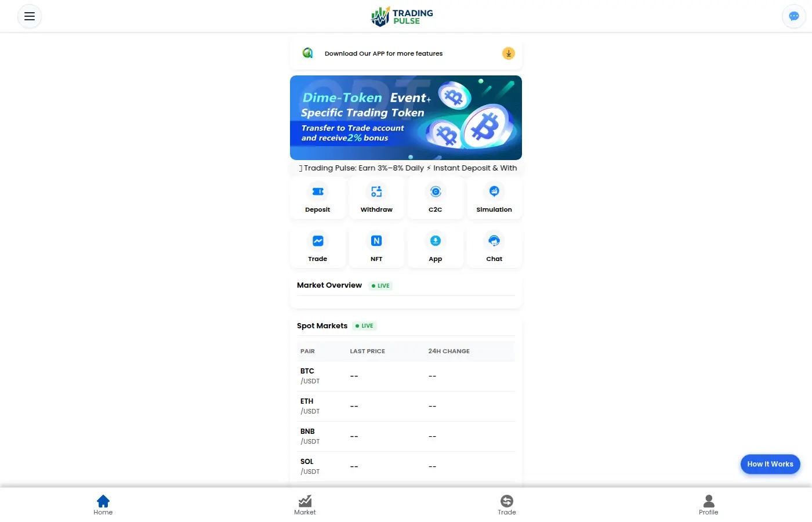
Task: Click the SOL 24h change value
Action: (x=433, y=467)
